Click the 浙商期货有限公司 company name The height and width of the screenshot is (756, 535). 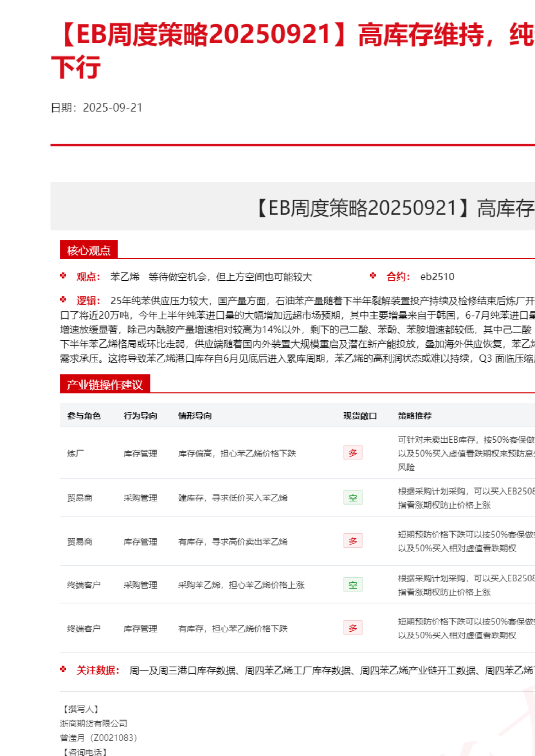94,724
